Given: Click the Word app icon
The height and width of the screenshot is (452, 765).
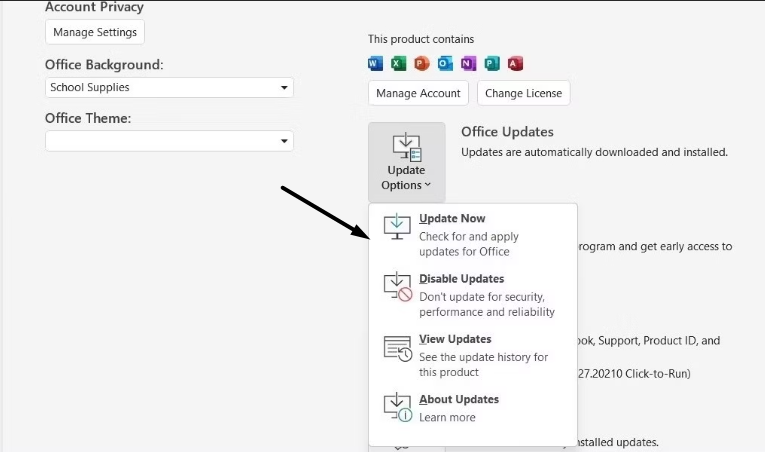Looking at the screenshot, I should pos(376,63).
